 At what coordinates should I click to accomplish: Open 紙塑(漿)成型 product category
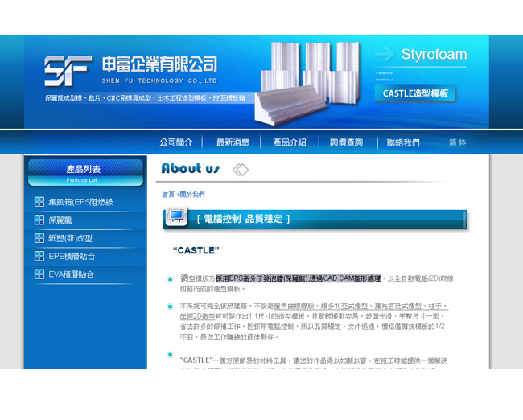(70, 238)
